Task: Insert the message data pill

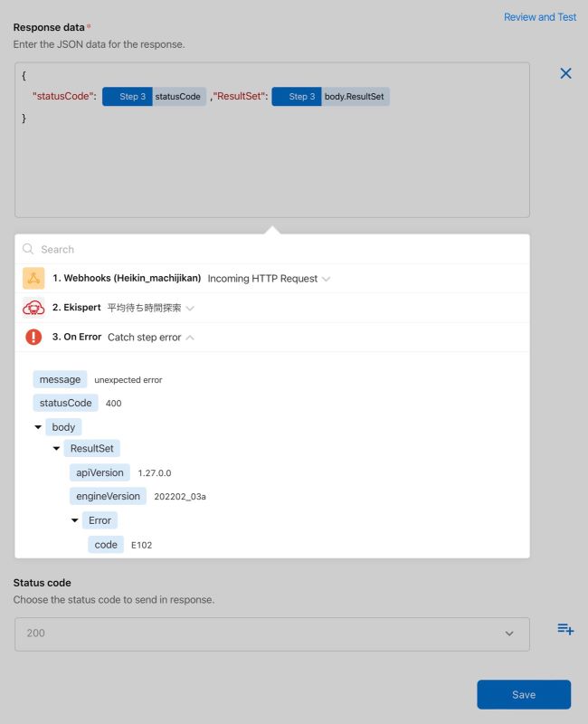Action: click(x=60, y=379)
